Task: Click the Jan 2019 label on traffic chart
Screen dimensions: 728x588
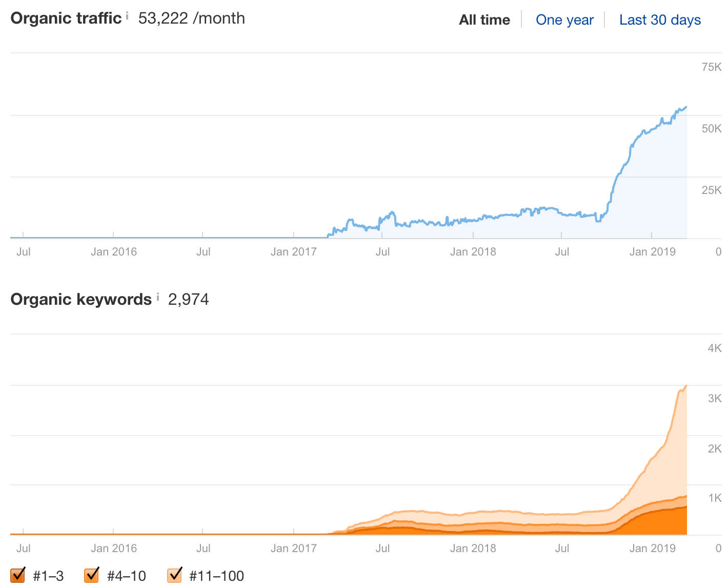Action: (x=652, y=251)
